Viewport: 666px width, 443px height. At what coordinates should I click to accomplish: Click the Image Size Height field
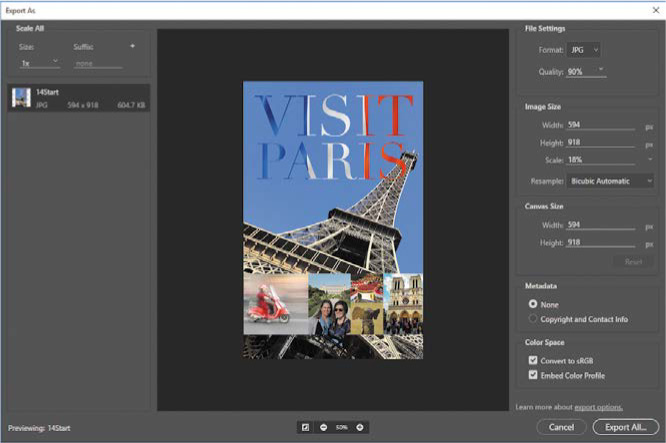(x=601, y=142)
